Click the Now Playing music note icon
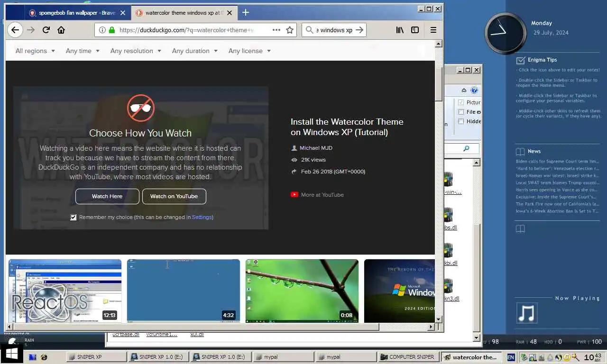 pos(526,313)
